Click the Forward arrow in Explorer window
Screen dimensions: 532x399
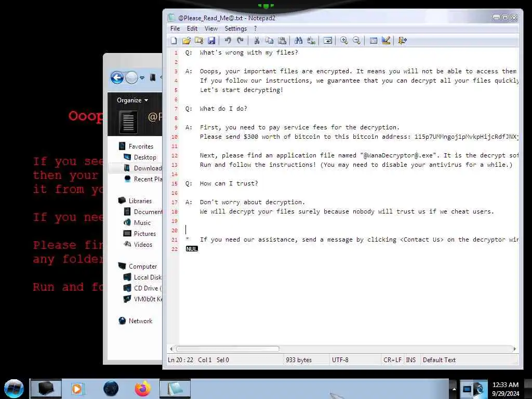pyautogui.click(x=131, y=78)
